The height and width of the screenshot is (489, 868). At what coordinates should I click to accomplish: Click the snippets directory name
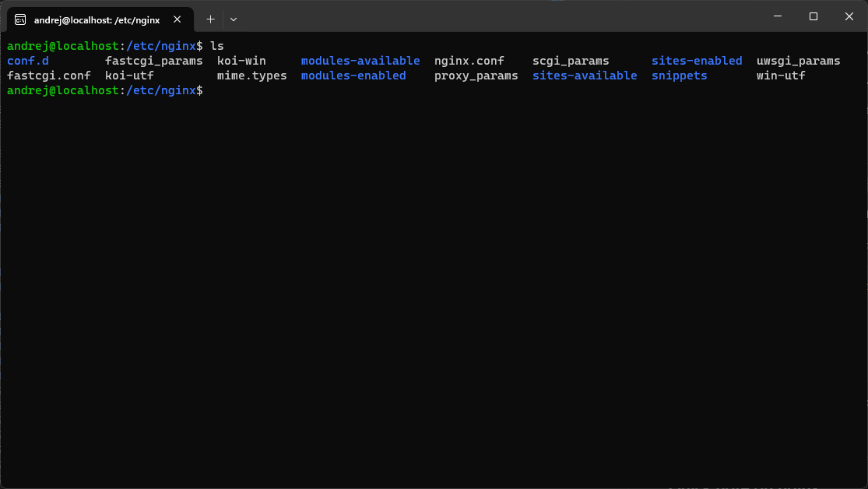pos(679,75)
